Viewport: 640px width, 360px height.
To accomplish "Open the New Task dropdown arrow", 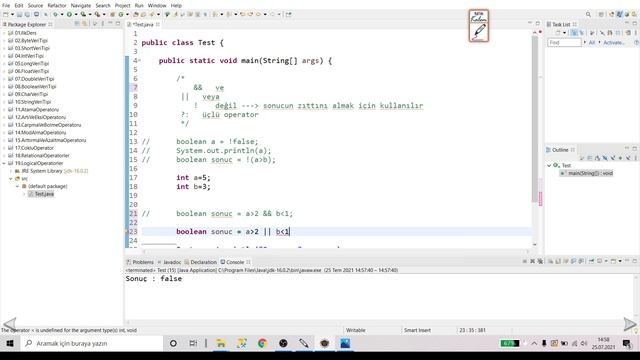I will pos(564,33).
